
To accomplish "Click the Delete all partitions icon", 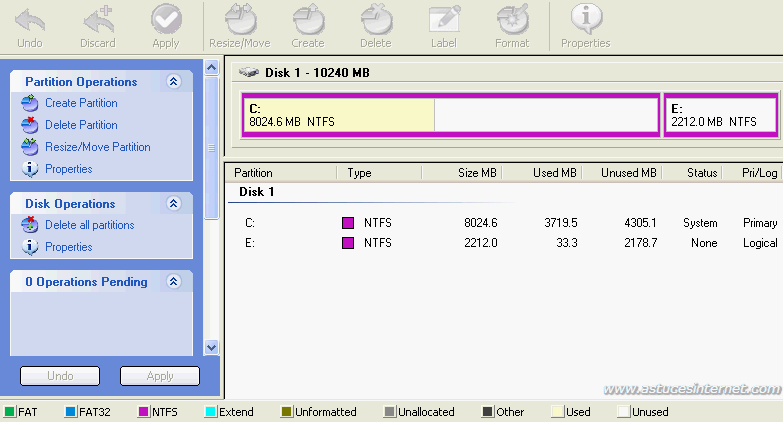I will pos(30,225).
